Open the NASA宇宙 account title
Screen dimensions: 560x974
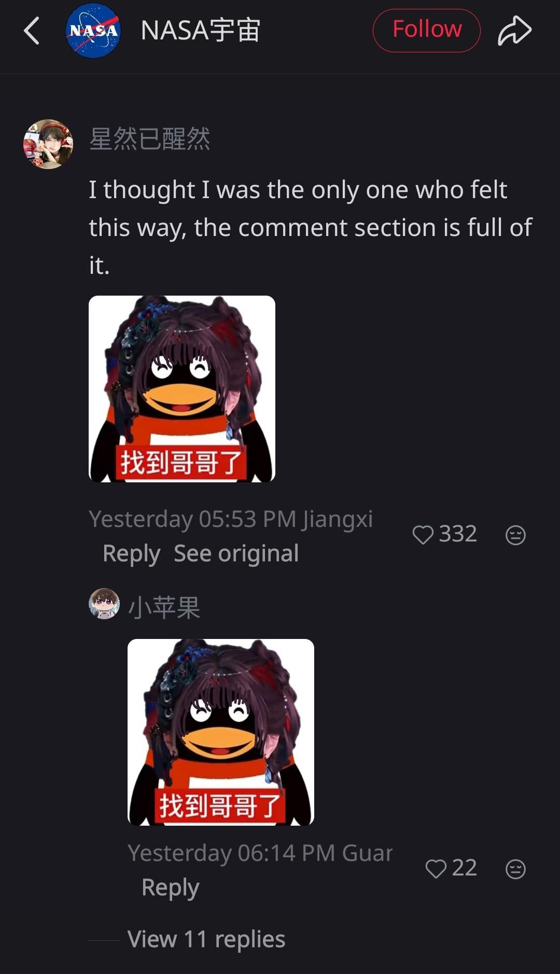click(201, 31)
